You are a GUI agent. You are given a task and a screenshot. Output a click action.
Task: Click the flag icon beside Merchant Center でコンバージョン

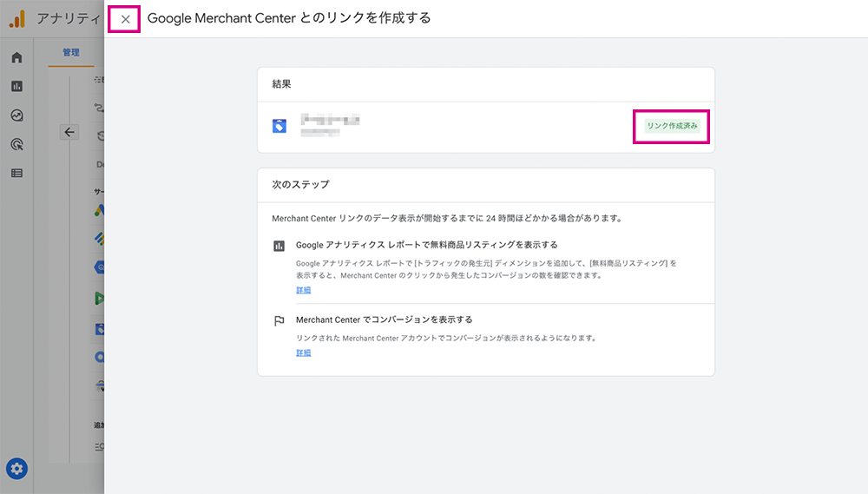[x=279, y=320]
